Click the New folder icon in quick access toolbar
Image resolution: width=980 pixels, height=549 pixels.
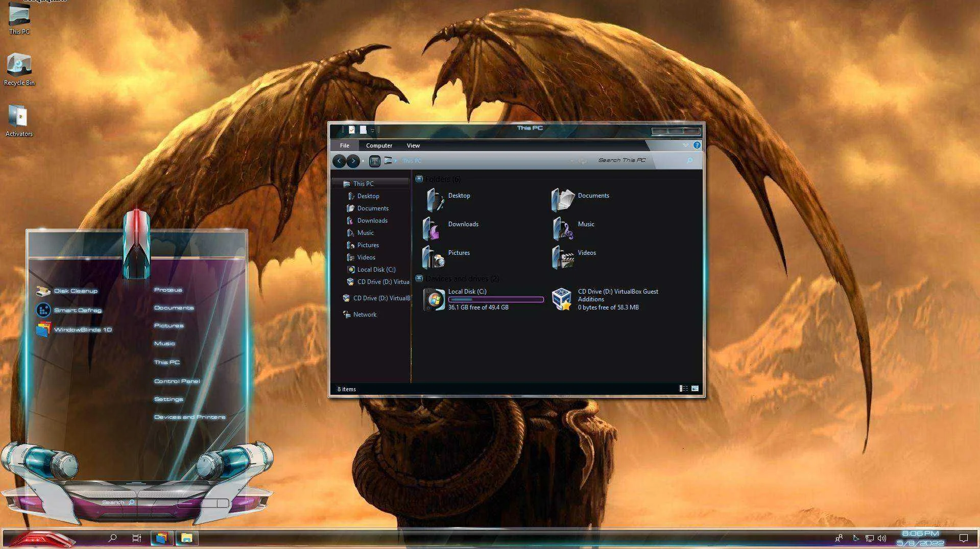pos(363,130)
